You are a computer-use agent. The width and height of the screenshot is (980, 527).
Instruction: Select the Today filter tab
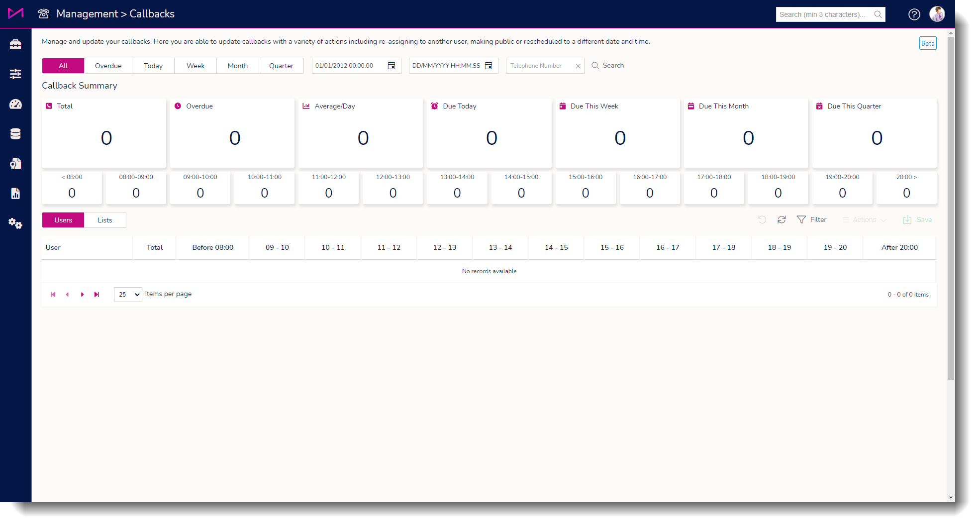pos(153,66)
